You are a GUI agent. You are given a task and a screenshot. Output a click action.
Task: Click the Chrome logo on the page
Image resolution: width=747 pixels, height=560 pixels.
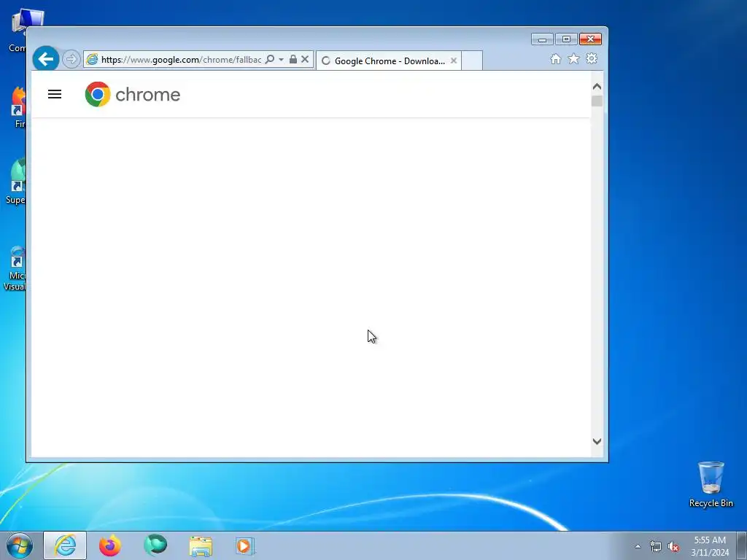[133, 94]
